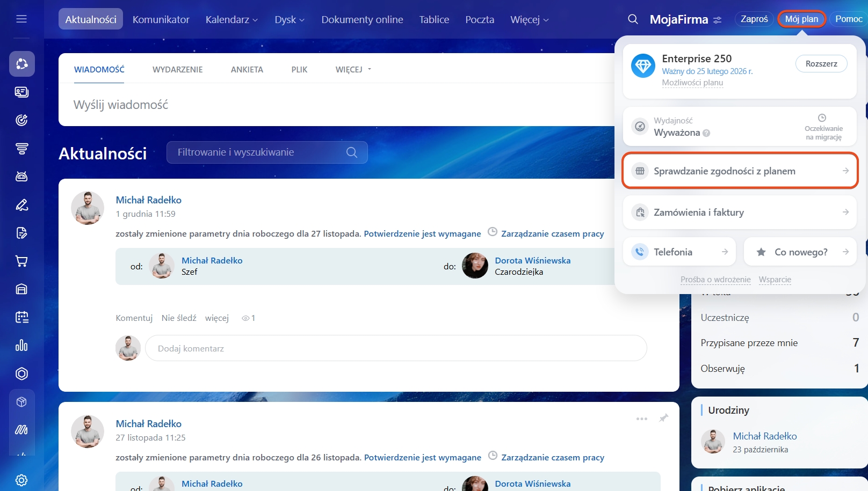Screen dimensions: 868x491
Task: Click the 'Dodaj komentarz' input field
Action: pos(395,348)
